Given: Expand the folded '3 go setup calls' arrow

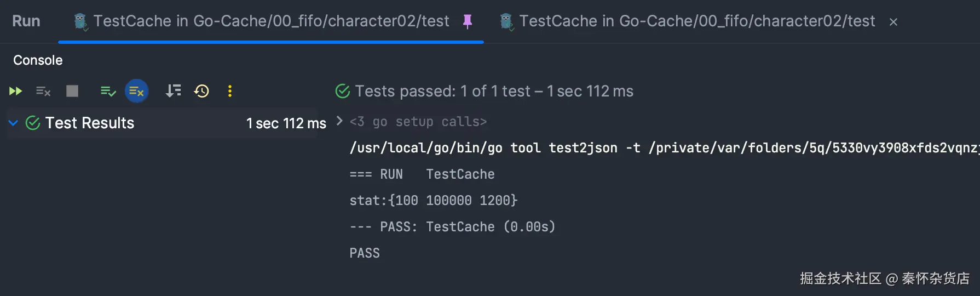Looking at the screenshot, I should click(x=339, y=121).
